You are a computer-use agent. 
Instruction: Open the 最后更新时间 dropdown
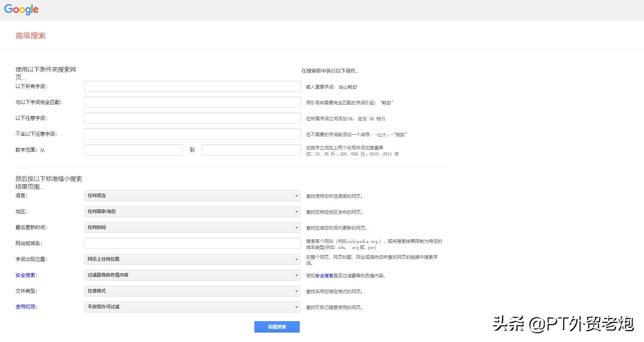click(x=192, y=227)
